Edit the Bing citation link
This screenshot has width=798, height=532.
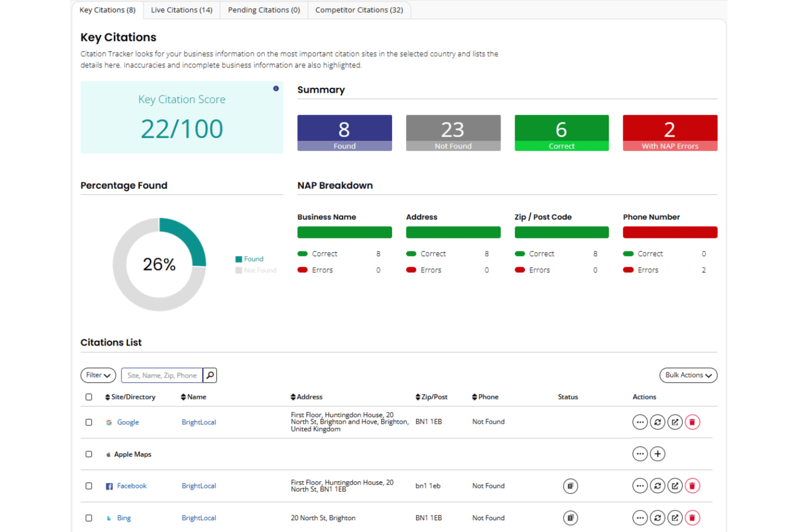coord(675,518)
